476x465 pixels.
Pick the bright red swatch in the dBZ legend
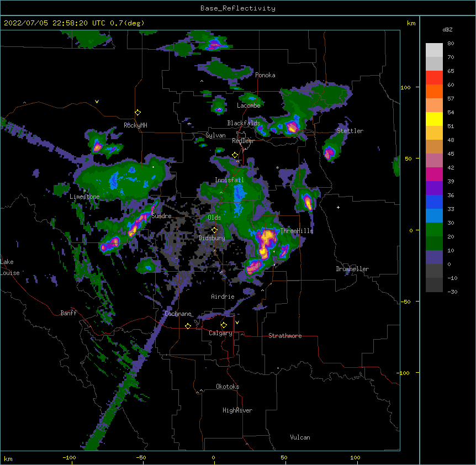(434, 78)
